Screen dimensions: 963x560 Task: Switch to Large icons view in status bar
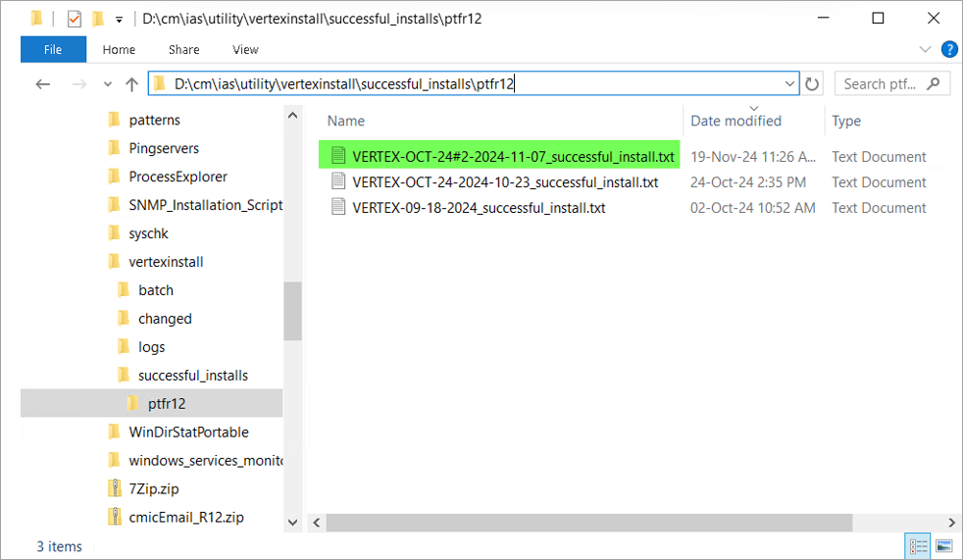(944, 546)
